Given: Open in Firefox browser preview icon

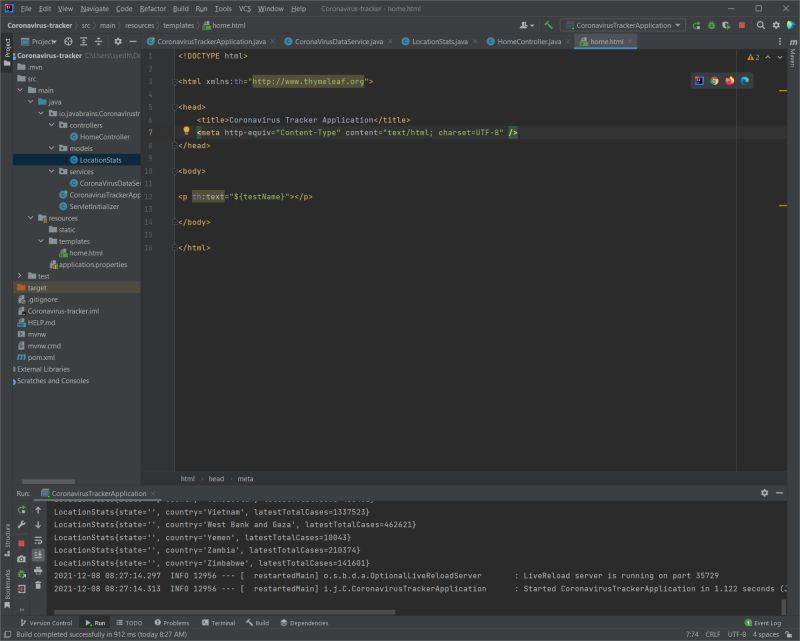Looking at the screenshot, I should (729, 81).
